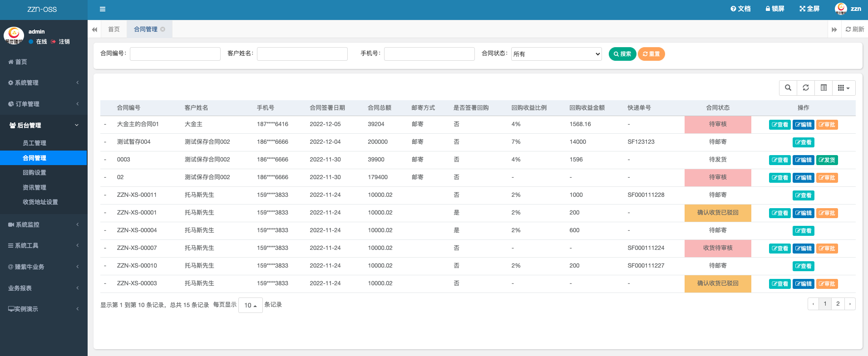The image size is (868, 356).
Task: Click the 注销 logout link
Action: coord(60,41)
